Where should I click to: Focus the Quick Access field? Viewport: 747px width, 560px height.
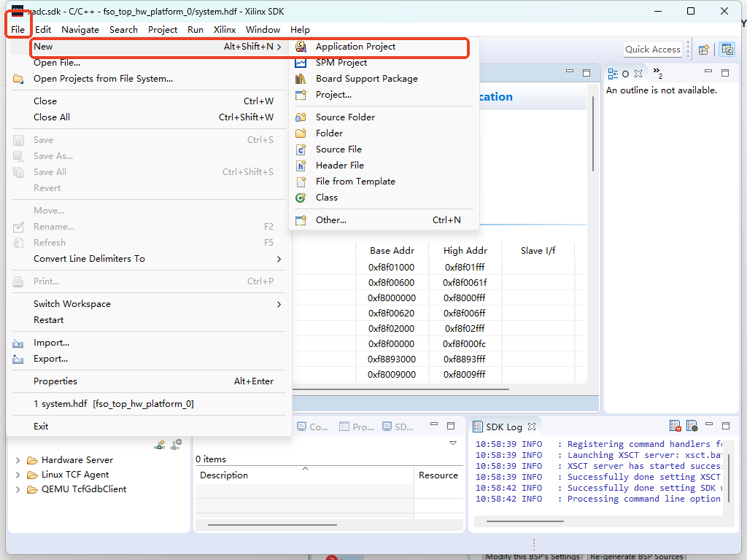point(653,50)
